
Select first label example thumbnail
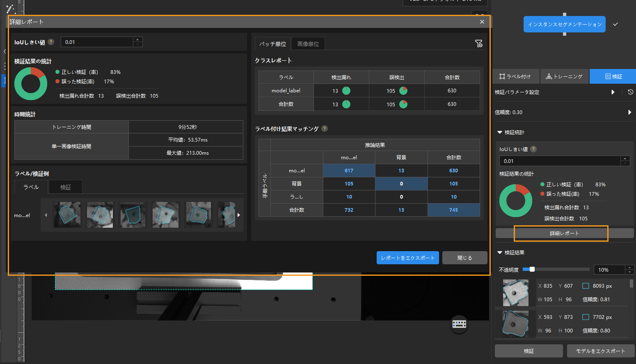[x=67, y=215]
